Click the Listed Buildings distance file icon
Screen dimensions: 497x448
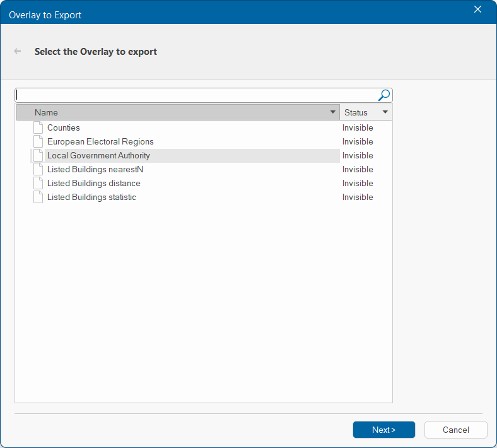(38, 183)
